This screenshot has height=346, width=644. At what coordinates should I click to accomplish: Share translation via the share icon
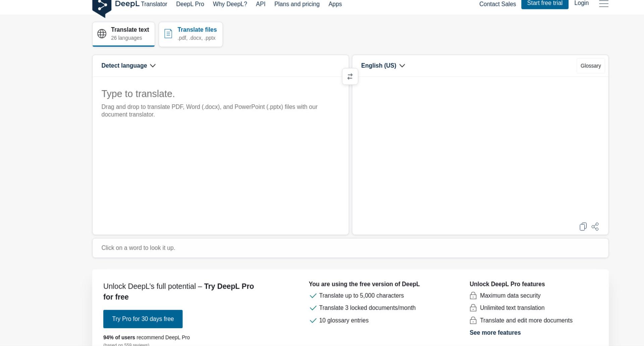(595, 227)
